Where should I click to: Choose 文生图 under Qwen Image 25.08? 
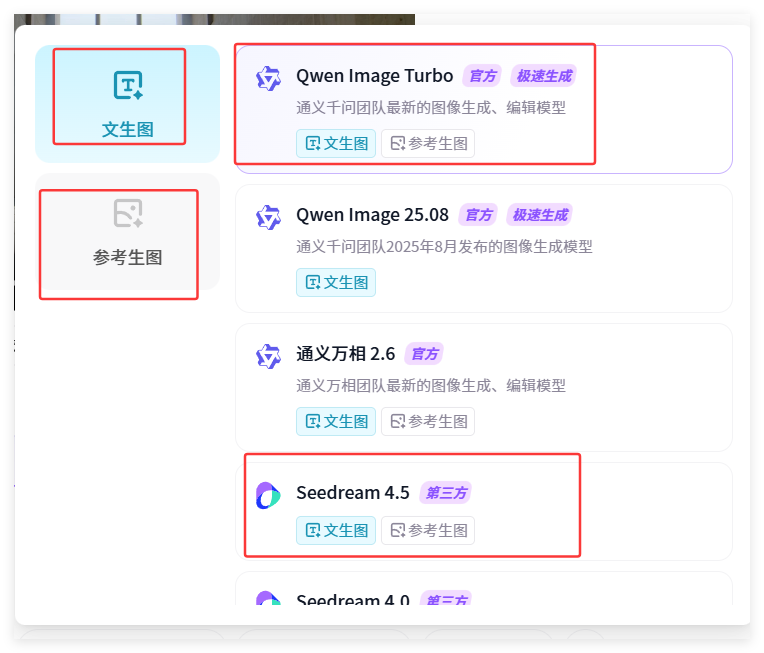click(x=336, y=282)
